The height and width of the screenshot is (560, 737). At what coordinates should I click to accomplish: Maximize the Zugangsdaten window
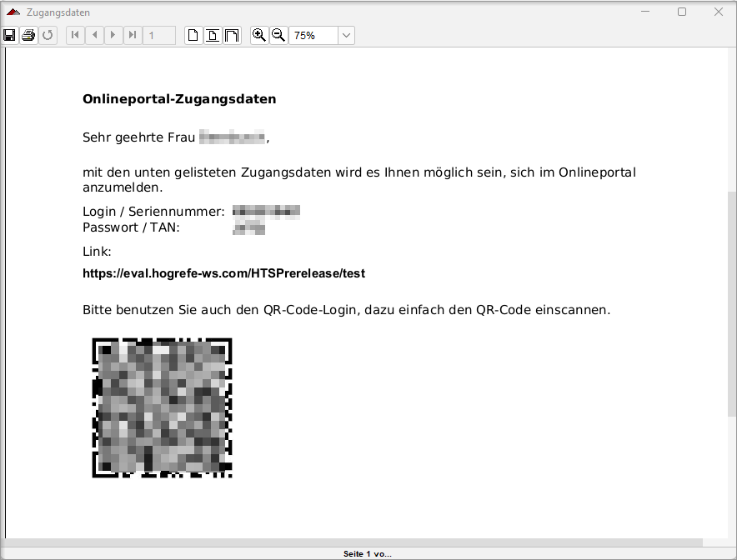682,12
